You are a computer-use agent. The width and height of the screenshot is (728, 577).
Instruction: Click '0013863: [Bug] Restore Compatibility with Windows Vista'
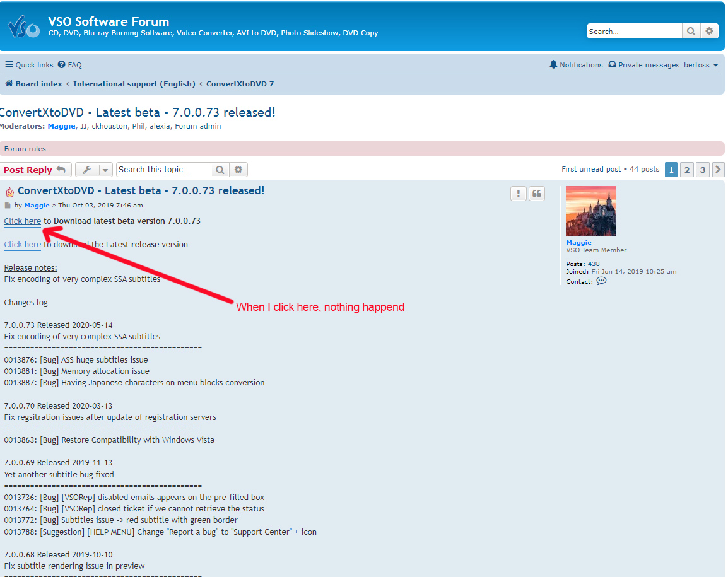110,440
